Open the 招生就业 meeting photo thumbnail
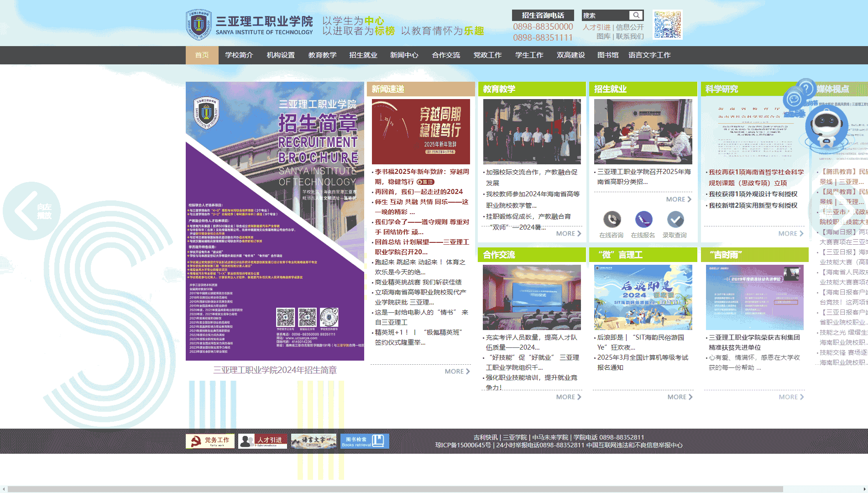This screenshot has width=868, height=493. [x=643, y=131]
